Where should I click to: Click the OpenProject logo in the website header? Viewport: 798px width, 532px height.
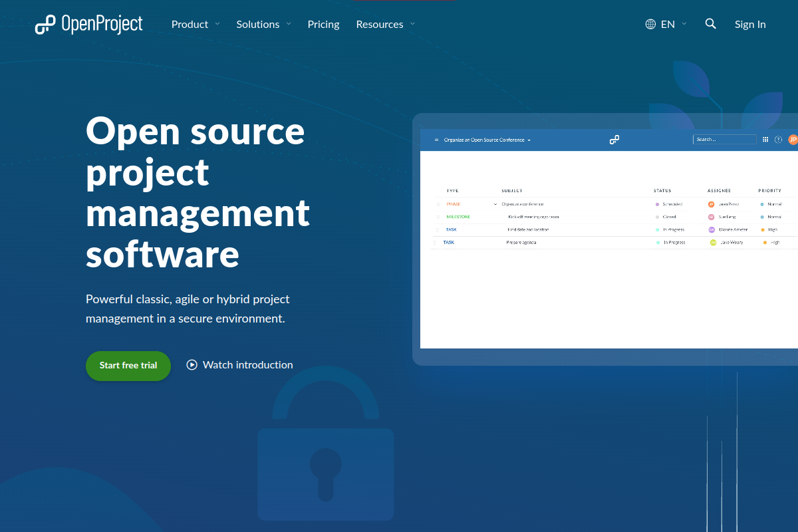88,24
